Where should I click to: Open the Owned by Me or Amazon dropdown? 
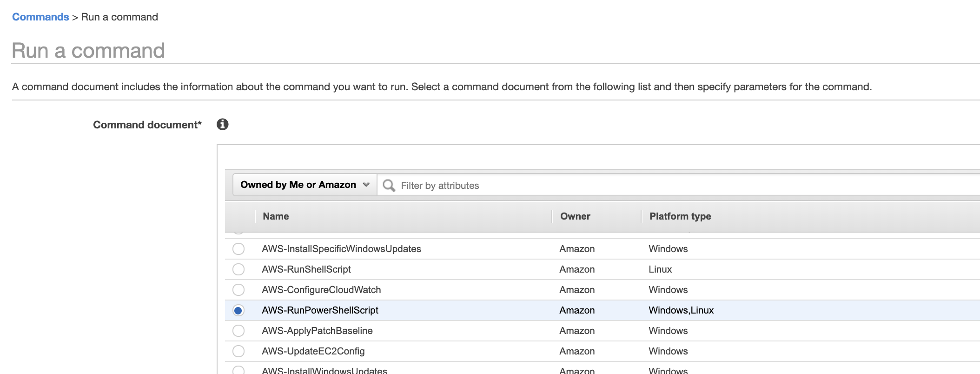pyautogui.click(x=305, y=185)
